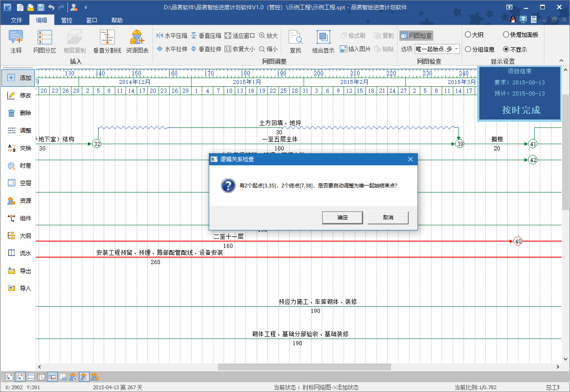570x392 pixels.
Task: Click 取消 to cancel the dialog
Action: click(388, 218)
